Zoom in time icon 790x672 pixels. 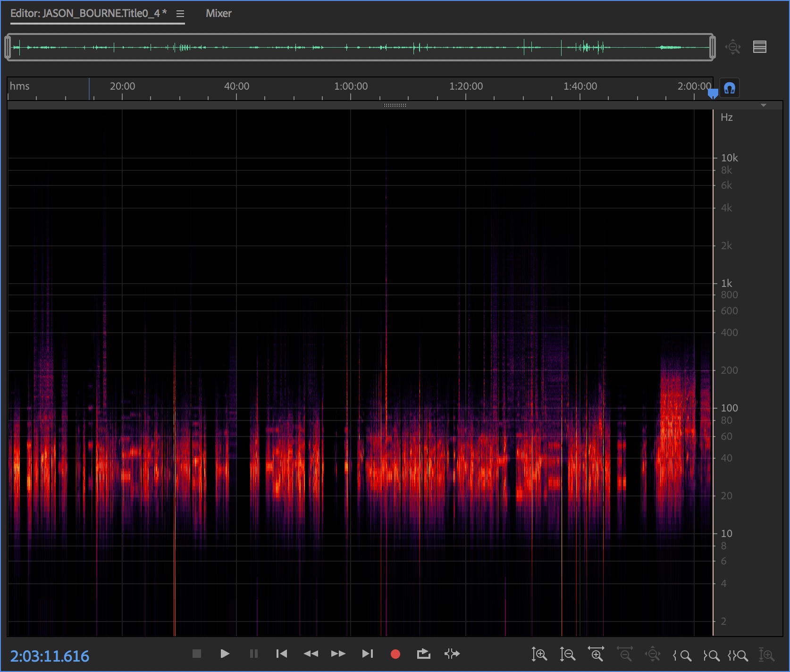(x=596, y=654)
